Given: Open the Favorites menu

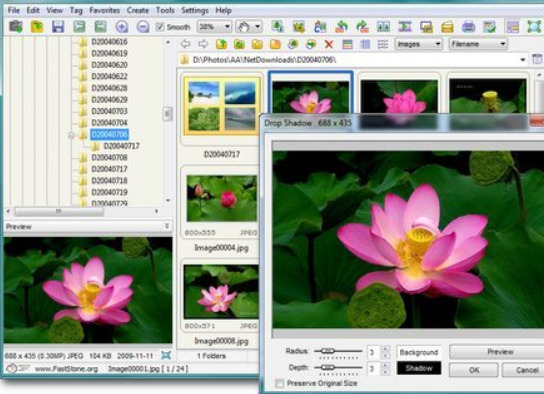Looking at the screenshot, I should coord(104,10).
